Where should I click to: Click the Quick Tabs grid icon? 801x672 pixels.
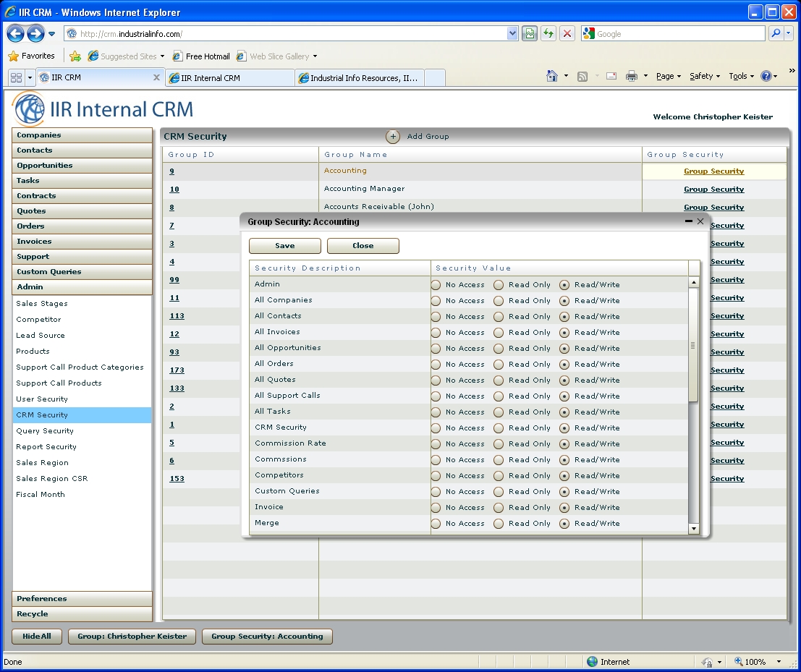click(x=16, y=77)
